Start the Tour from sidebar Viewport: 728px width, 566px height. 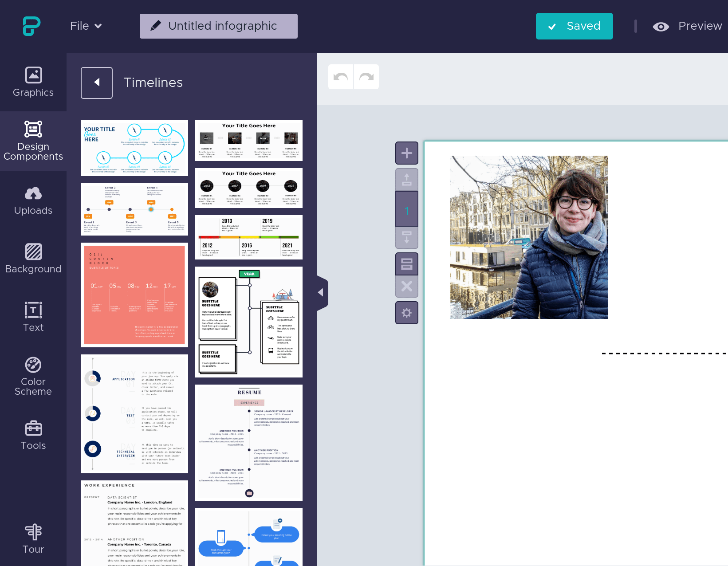click(x=33, y=539)
